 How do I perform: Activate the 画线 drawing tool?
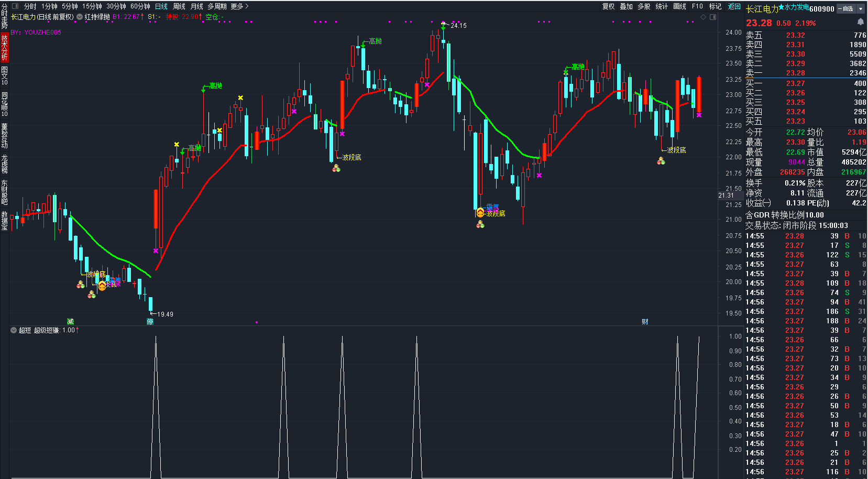point(679,6)
